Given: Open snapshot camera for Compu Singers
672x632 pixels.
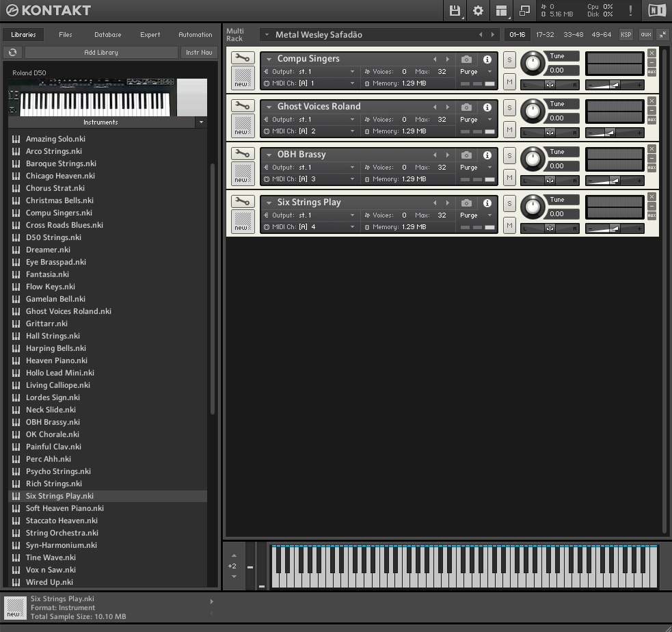Looking at the screenshot, I should [466, 60].
